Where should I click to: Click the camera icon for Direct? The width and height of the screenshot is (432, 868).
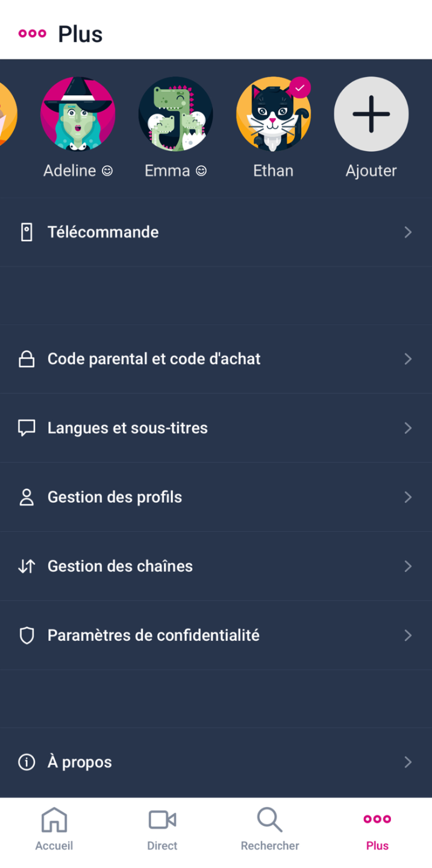pyautogui.click(x=161, y=820)
